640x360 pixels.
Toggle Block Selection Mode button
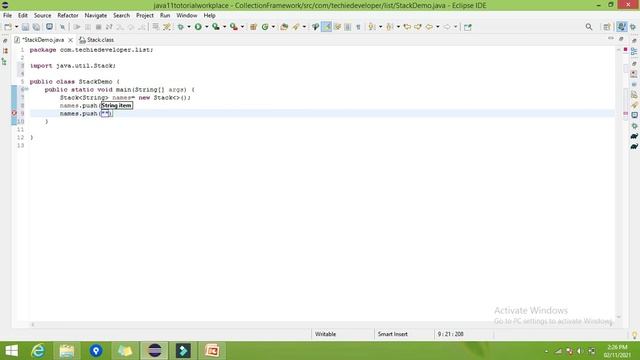(348, 27)
